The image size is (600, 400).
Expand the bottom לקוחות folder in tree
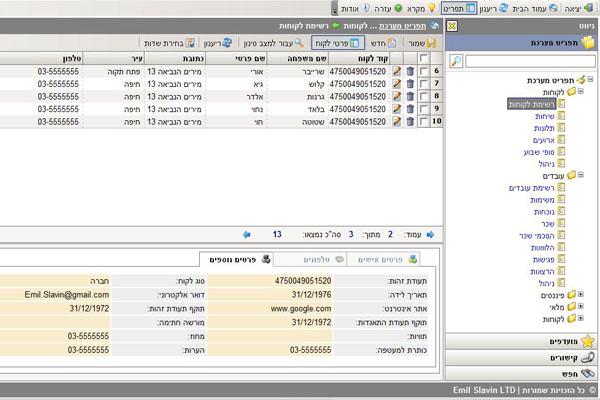click(x=581, y=318)
